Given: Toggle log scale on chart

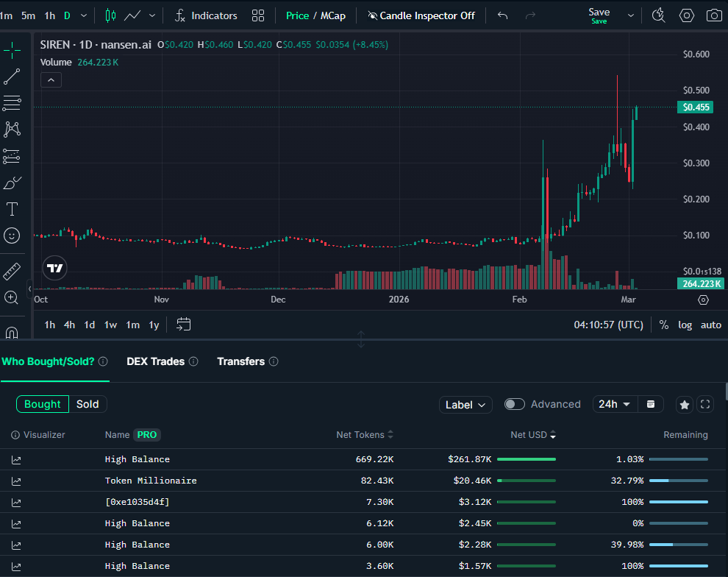Looking at the screenshot, I should click(685, 325).
